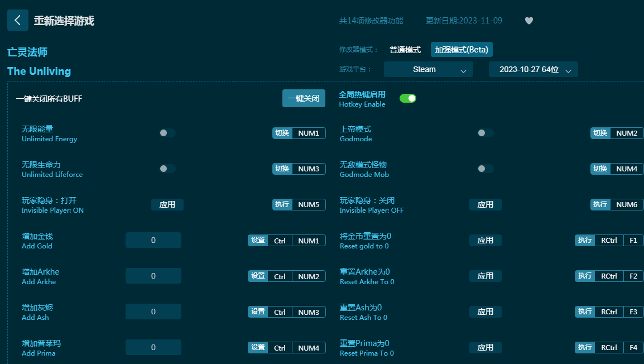Image resolution: width=644 pixels, height=364 pixels.
Task: Click Ctrl key of Add Gold hotkey
Action: pos(280,241)
